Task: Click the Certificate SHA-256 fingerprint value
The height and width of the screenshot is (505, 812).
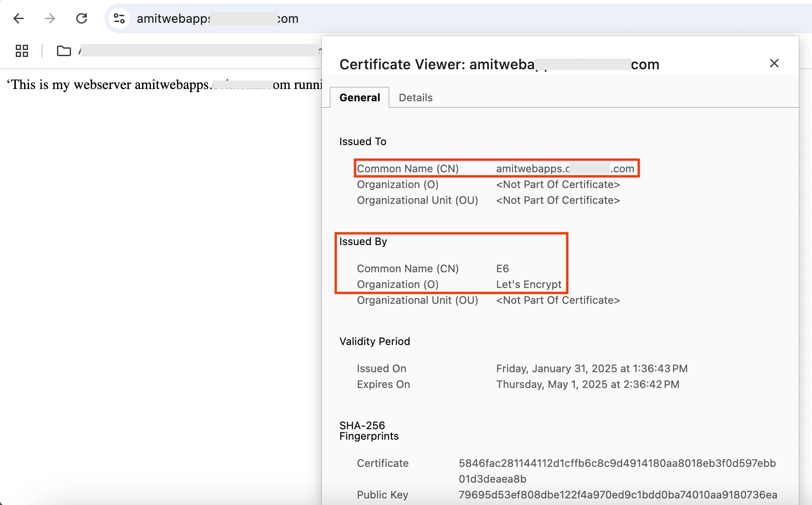Action: click(617, 464)
